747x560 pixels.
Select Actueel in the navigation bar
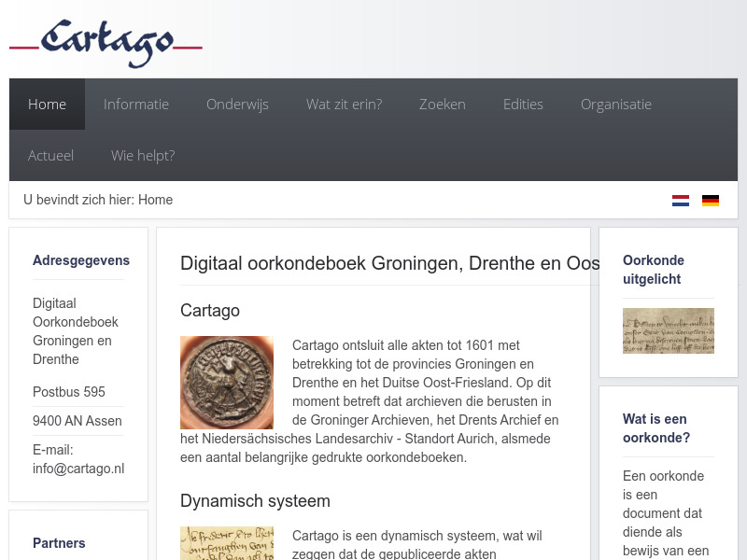tap(50, 155)
